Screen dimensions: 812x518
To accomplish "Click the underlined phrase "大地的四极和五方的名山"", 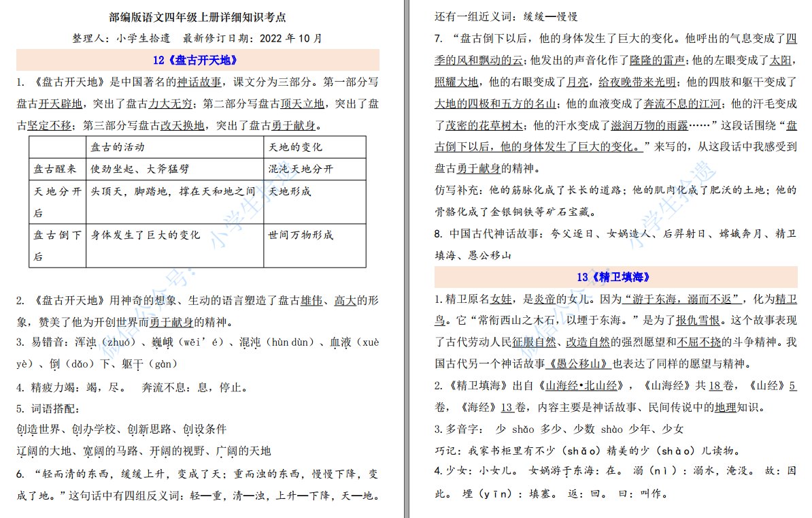I will point(495,103).
